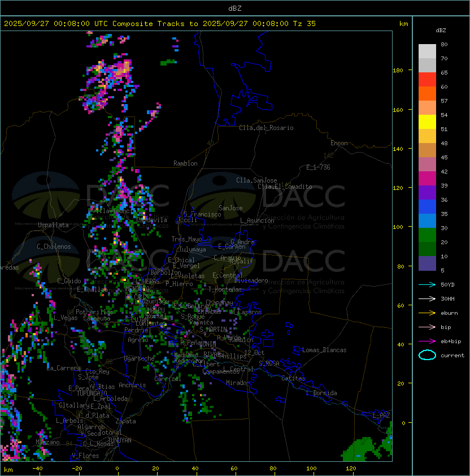Click the cyan 'current' ellipse legend icon
Image resolution: width=470 pixels, height=476 pixels.
coord(427,355)
